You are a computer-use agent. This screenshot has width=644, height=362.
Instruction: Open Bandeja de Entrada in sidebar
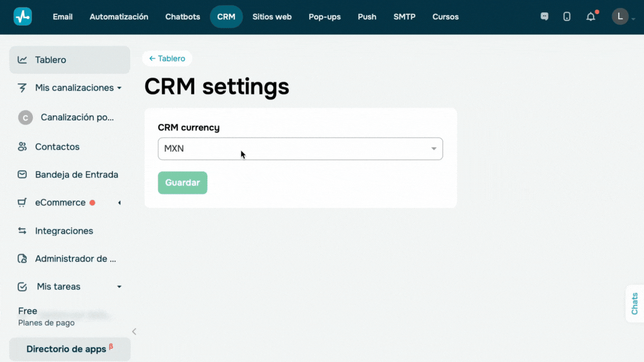[x=76, y=175]
